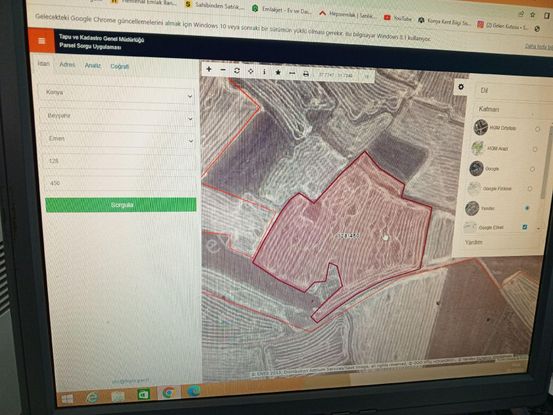
Task: Select the HGM Ortofoto layer radio
Action: click(x=537, y=129)
